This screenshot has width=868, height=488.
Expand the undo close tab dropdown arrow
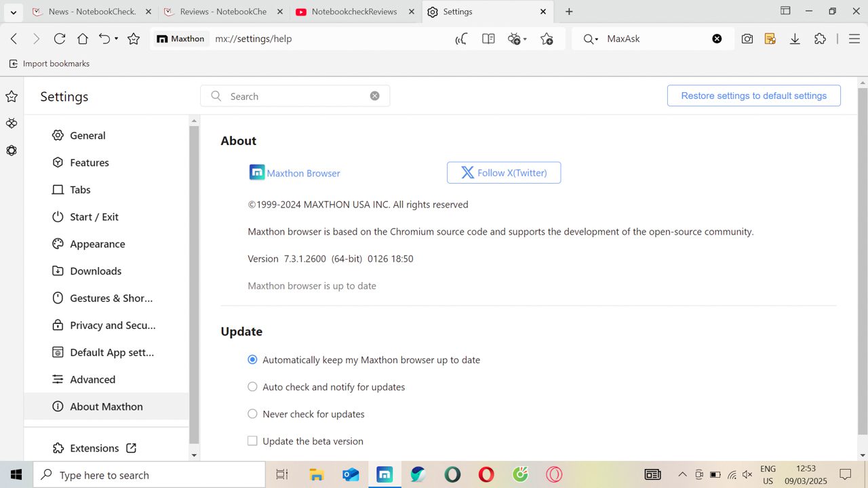tap(116, 39)
